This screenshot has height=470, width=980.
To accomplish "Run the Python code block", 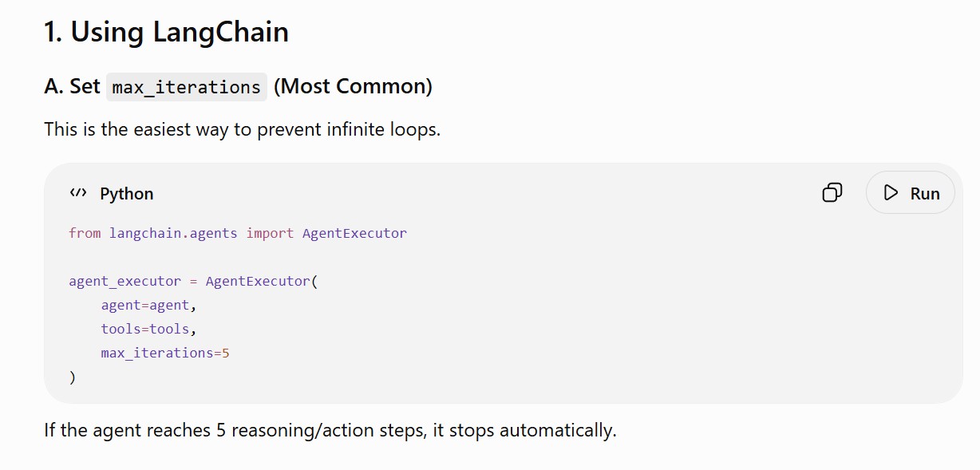I will click(911, 193).
